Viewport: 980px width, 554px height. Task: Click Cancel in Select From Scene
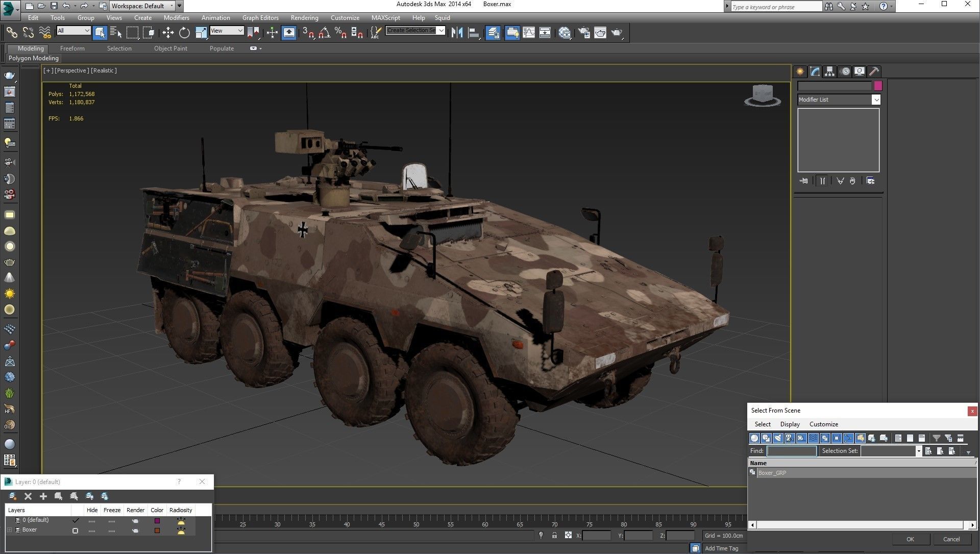[951, 539]
